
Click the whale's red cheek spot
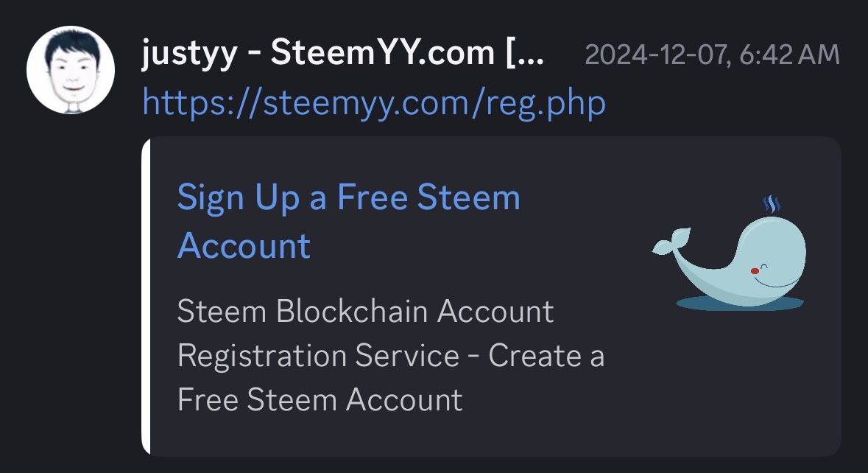click(x=755, y=271)
